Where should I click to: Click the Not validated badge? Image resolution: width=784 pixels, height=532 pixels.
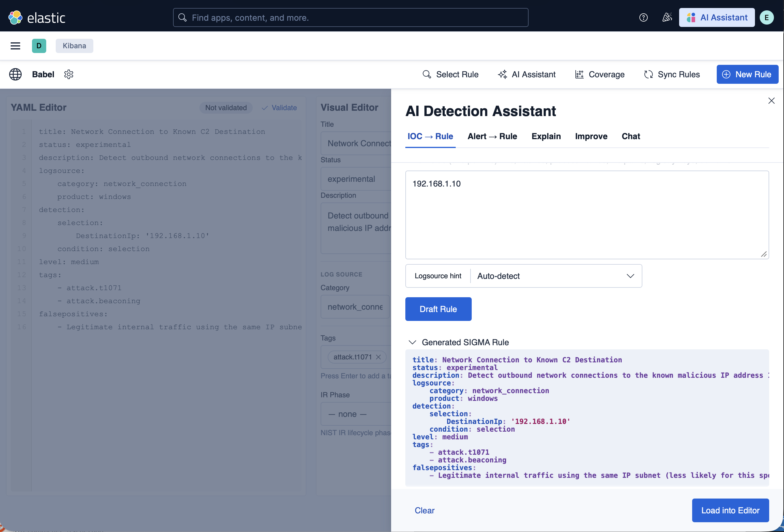click(226, 108)
